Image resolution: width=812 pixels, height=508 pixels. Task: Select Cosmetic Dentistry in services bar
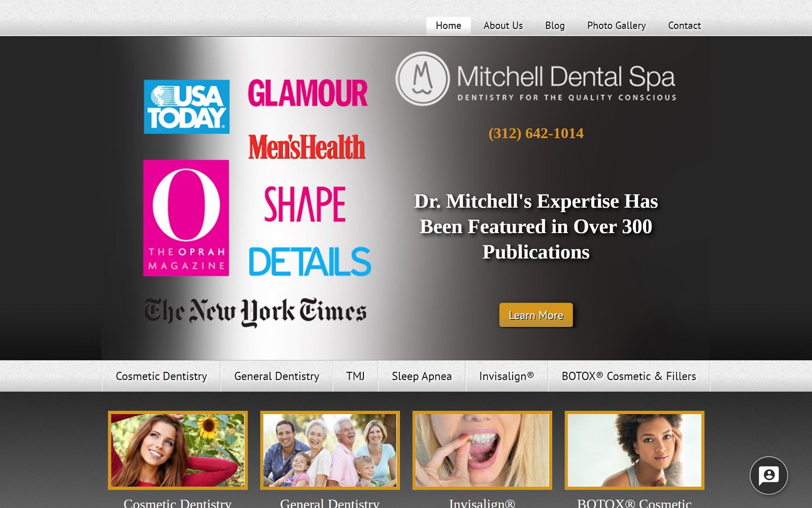(161, 376)
